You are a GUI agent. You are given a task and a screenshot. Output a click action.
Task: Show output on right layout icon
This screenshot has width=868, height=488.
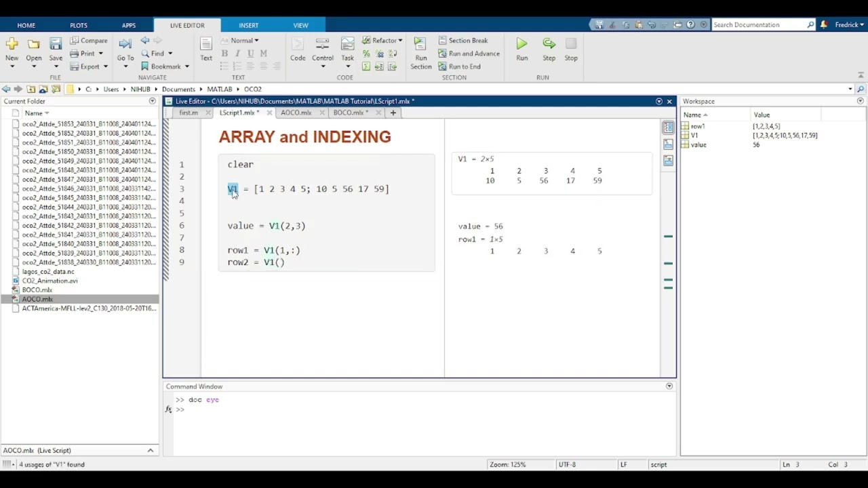point(668,127)
